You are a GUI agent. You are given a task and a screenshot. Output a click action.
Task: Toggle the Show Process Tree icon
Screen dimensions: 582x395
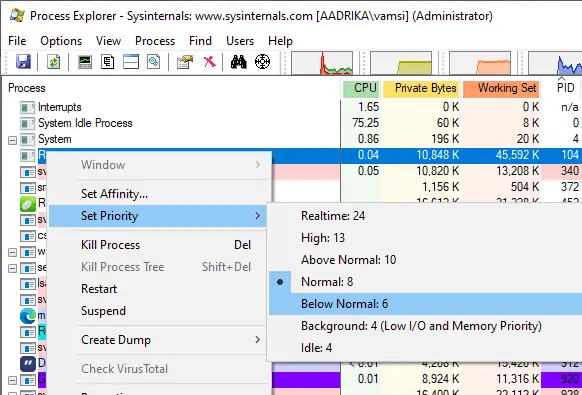pos(108,62)
